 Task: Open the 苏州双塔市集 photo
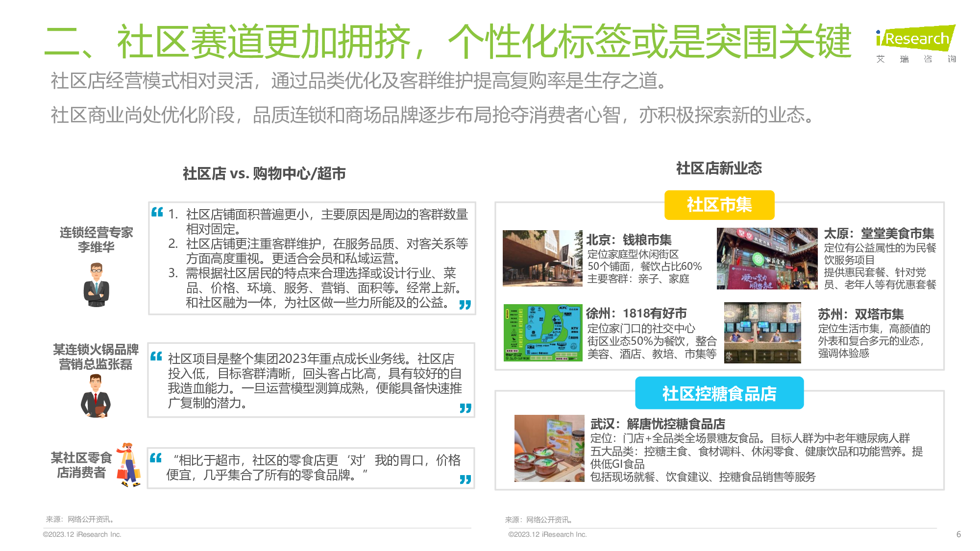762,333
